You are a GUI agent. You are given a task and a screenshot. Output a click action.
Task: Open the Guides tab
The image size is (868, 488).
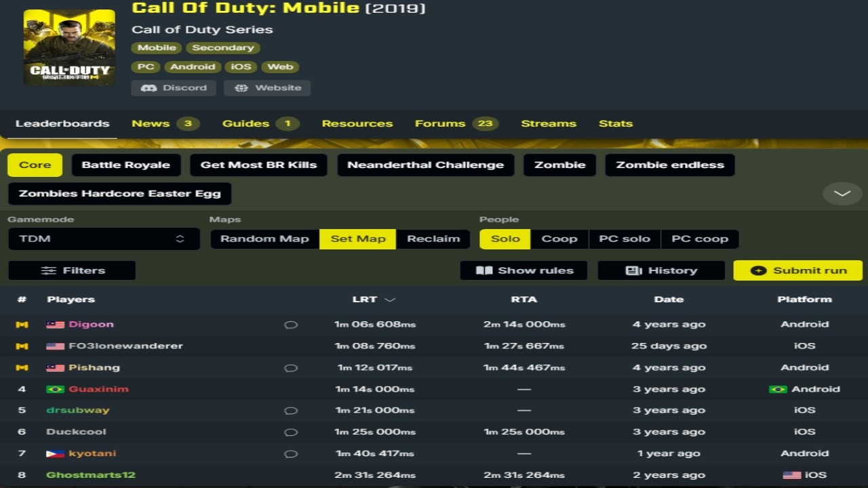[260, 124]
